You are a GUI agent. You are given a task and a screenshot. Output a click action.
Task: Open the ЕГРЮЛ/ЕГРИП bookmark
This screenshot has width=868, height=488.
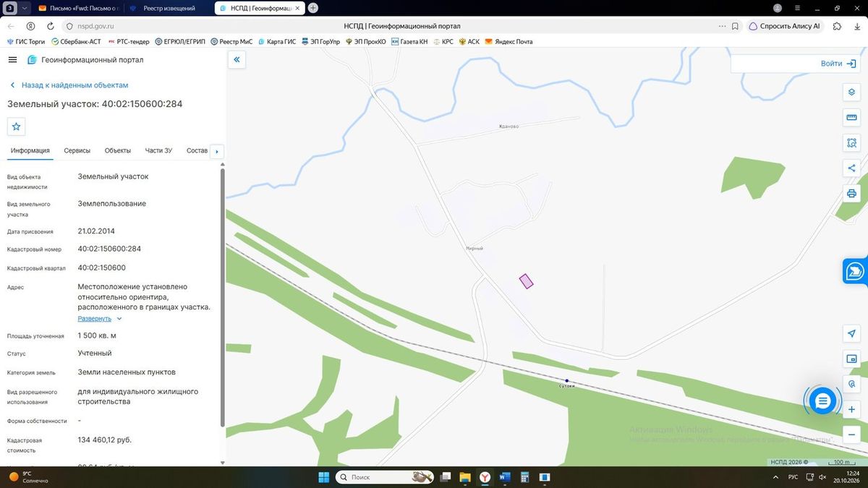coord(181,41)
